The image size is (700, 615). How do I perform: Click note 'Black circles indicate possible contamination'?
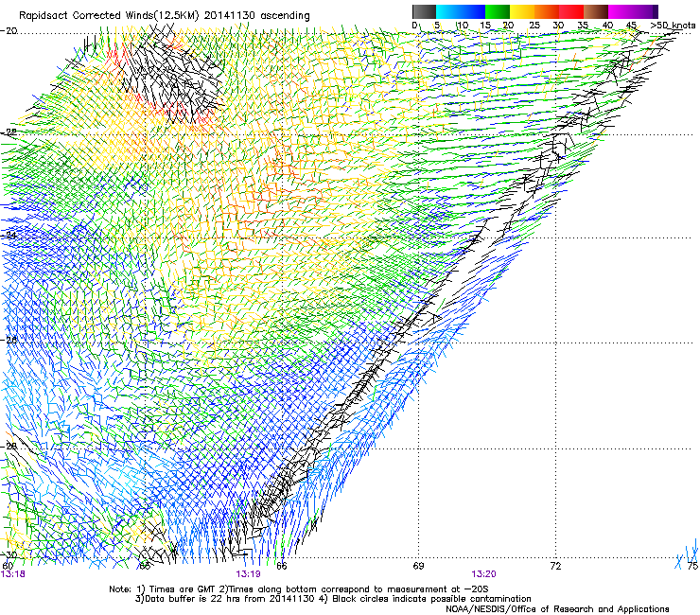(x=431, y=599)
